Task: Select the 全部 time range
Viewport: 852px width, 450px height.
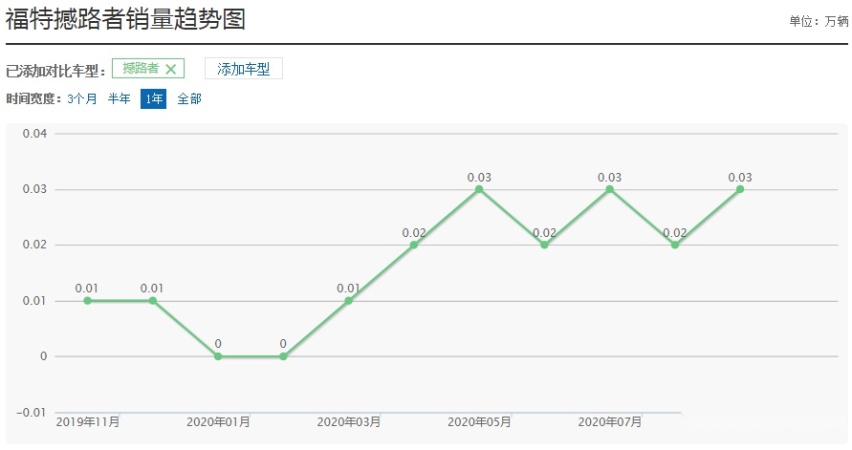Action: (189, 99)
